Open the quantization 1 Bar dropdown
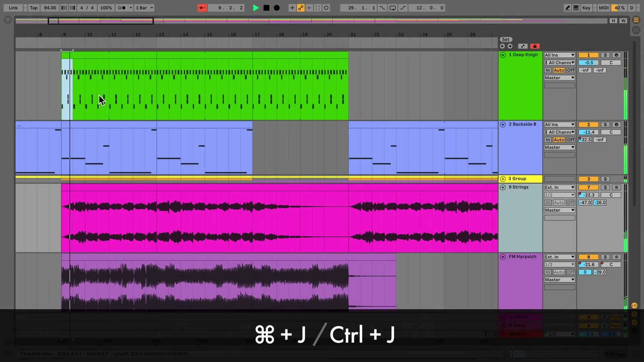The width and height of the screenshot is (644, 362). [144, 8]
